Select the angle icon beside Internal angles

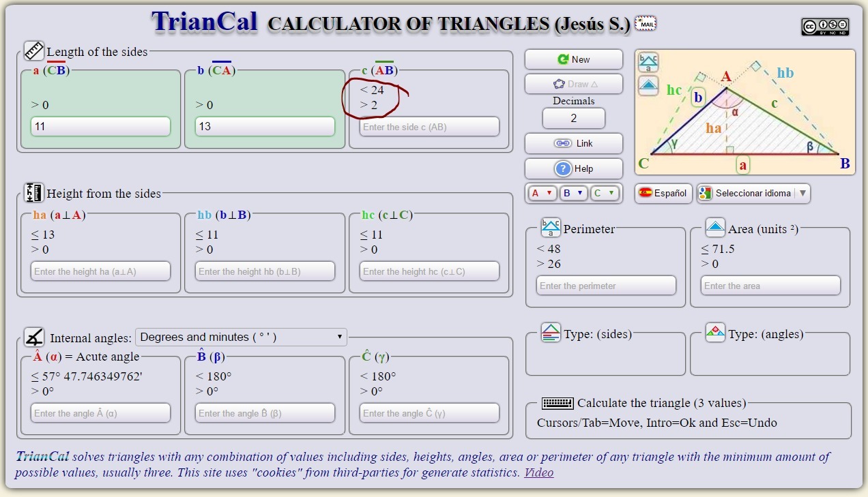[x=34, y=337]
